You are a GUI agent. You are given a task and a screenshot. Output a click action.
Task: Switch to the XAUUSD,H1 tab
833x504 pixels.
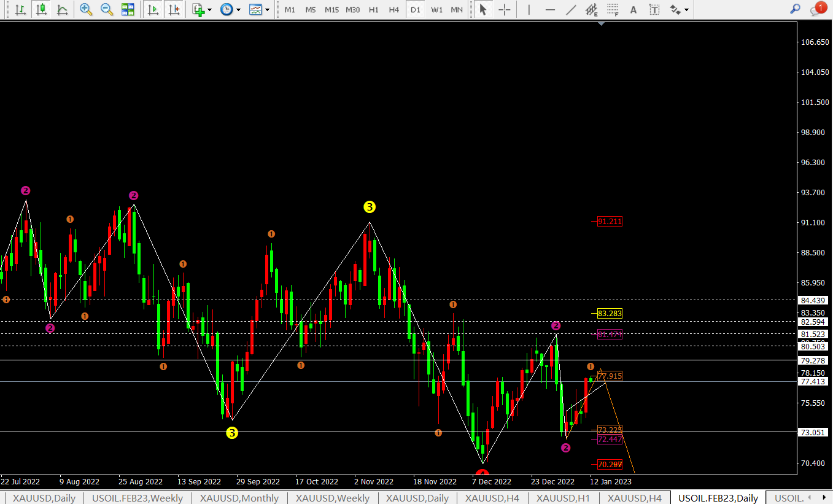tap(563, 498)
